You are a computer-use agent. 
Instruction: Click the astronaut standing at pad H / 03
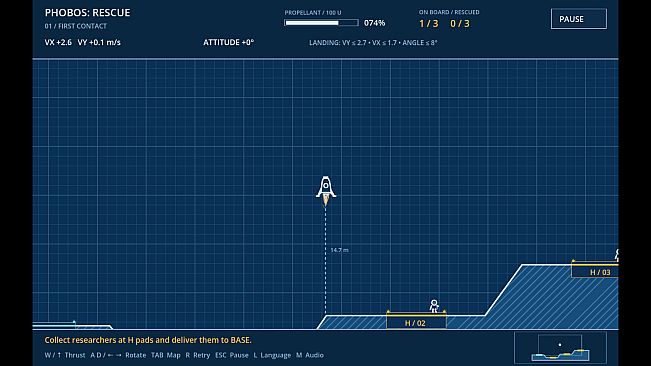(x=617, y=255)
